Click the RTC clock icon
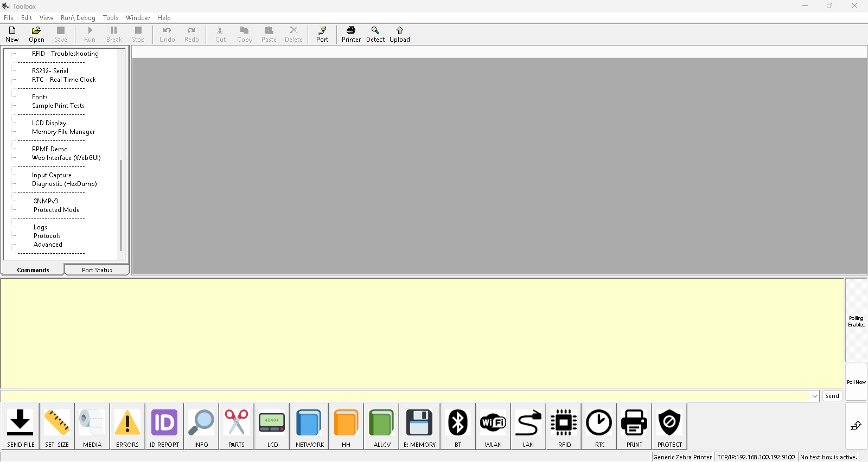Viewport: 868px width, 462px height. 599,426
